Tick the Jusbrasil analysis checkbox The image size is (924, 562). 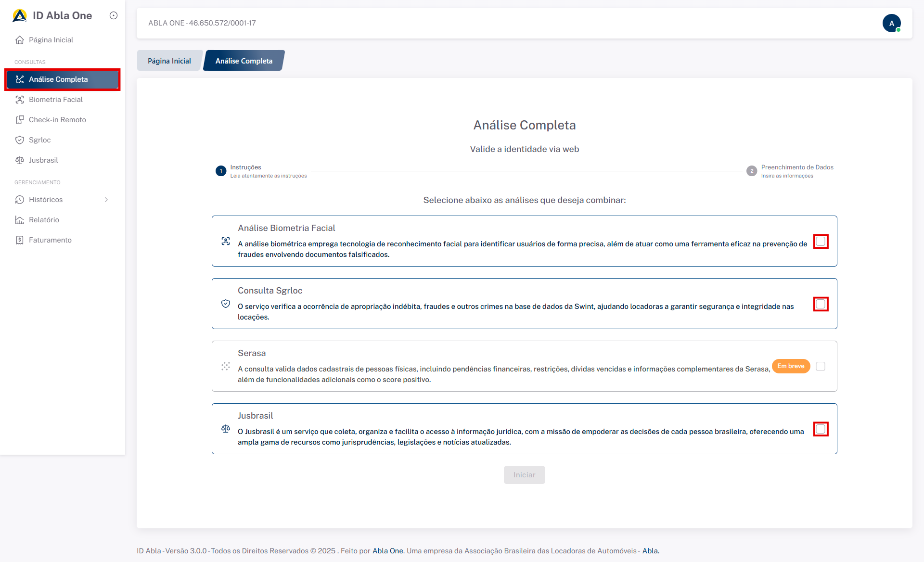(x=821, y=429)
